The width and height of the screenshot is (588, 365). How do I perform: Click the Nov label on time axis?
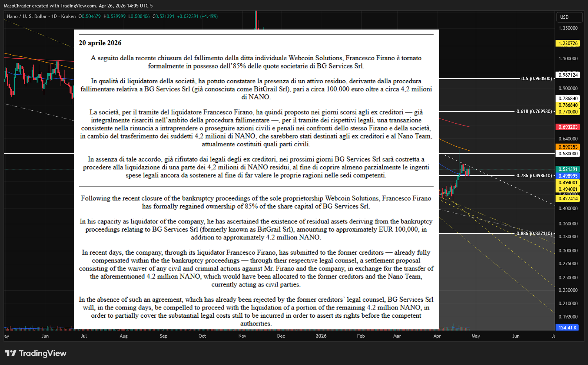click(242, 336)
